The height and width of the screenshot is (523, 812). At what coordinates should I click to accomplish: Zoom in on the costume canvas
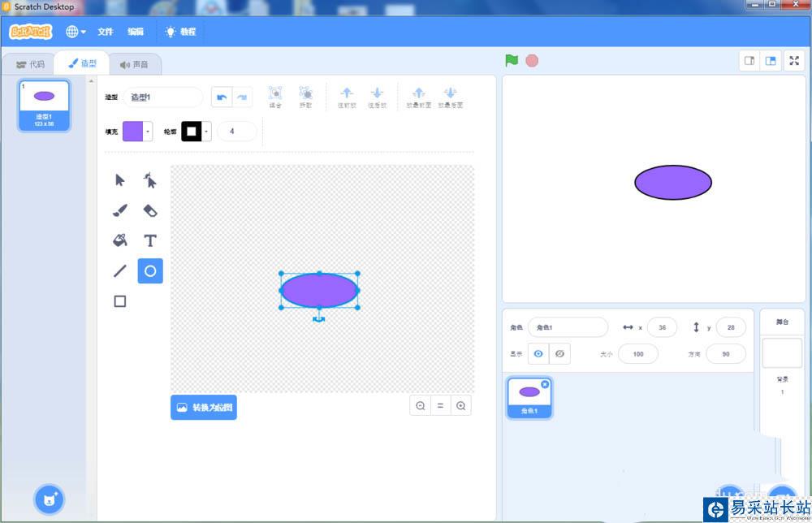click(461, 406)
